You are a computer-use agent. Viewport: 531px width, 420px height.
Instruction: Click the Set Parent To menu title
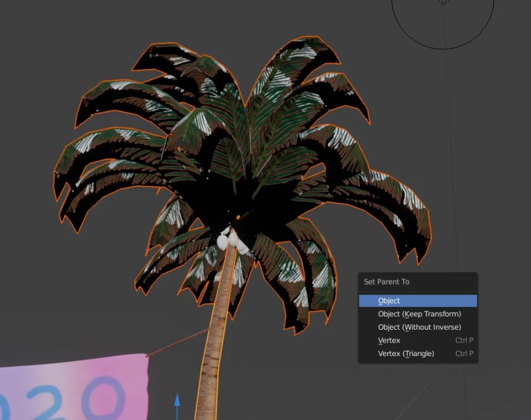tap(386, 281)
